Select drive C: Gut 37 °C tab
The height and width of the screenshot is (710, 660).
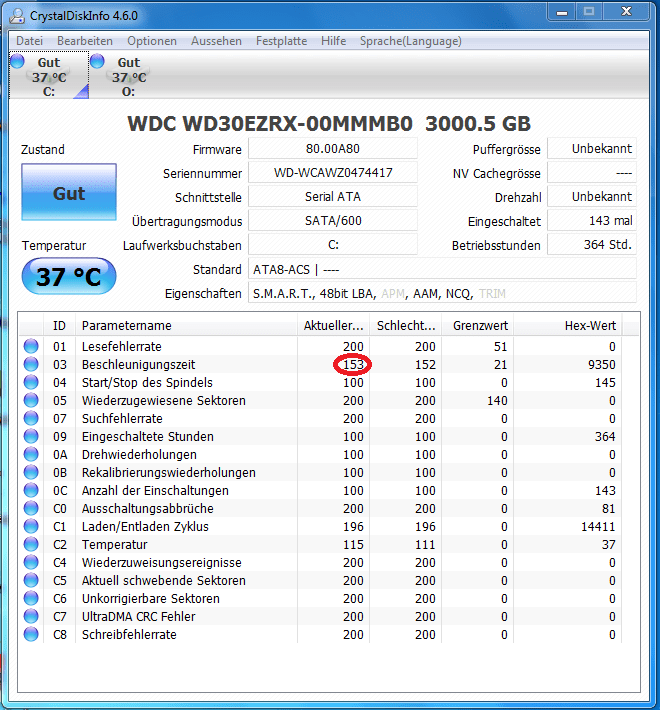click(x=49, y=75)
